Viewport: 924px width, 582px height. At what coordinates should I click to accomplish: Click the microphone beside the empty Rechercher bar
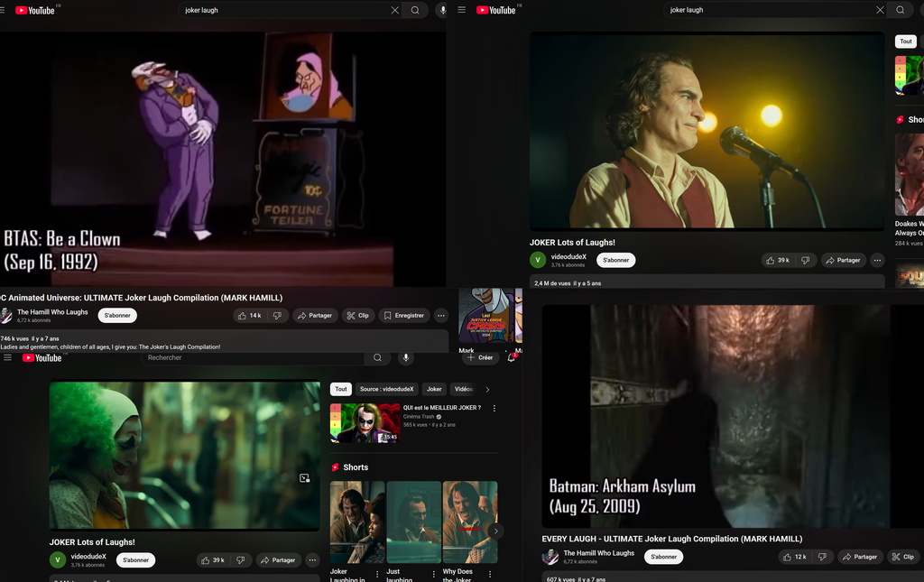pyautogui.click(x=406, y=357)
